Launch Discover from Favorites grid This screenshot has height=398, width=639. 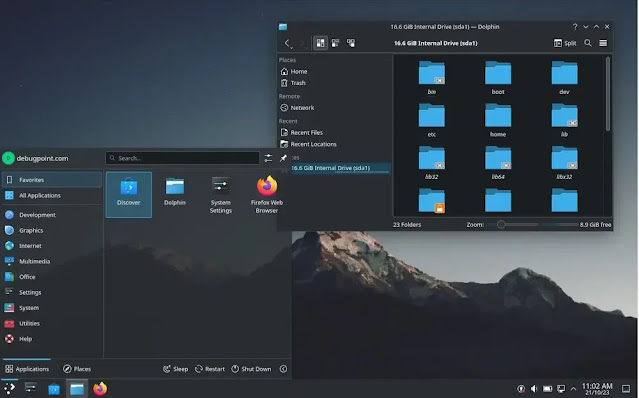[x=129, y=194]
